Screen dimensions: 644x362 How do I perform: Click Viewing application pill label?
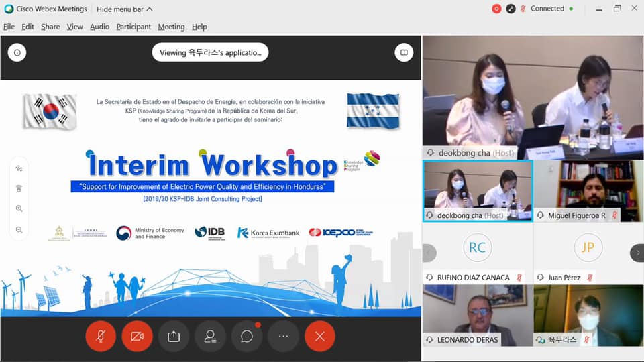(x=210, y=52)
